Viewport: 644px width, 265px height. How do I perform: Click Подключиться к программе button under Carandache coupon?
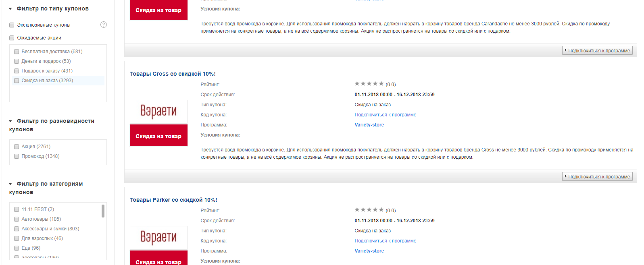pos(597,50)
